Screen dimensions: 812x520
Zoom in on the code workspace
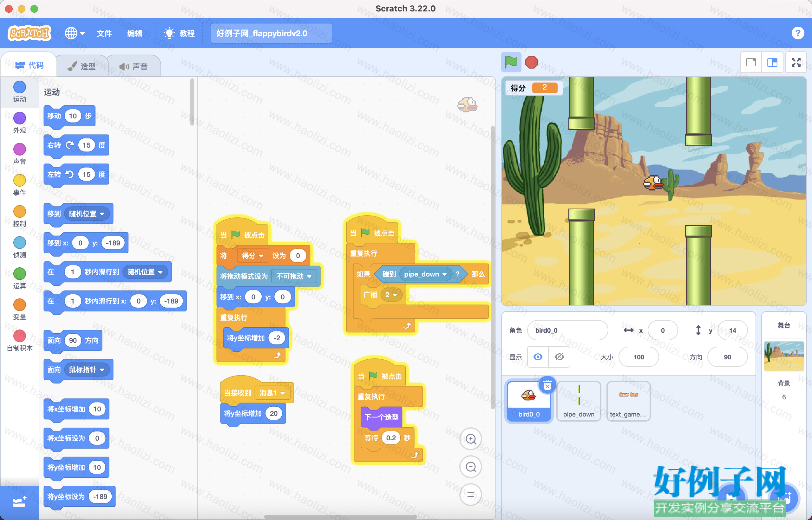[471, 439]
